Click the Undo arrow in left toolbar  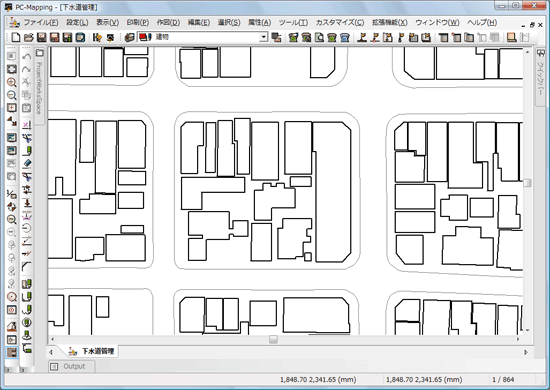click(x=27, y=57)
